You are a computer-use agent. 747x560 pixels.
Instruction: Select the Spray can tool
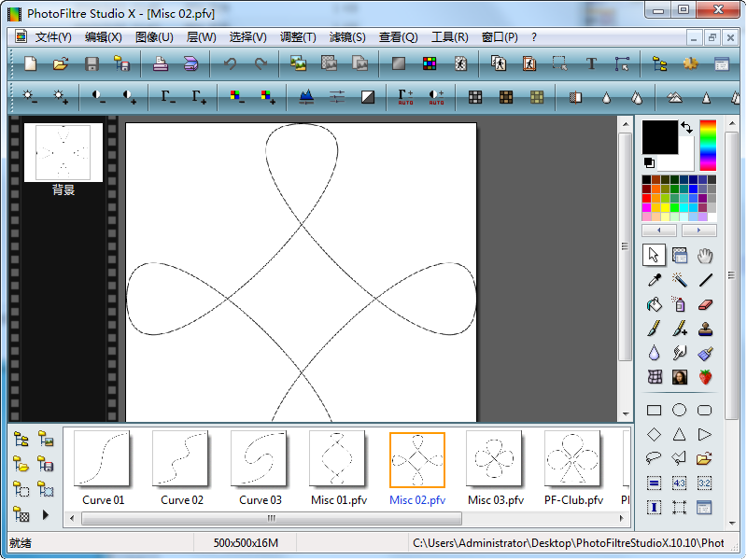pos(680,304)
